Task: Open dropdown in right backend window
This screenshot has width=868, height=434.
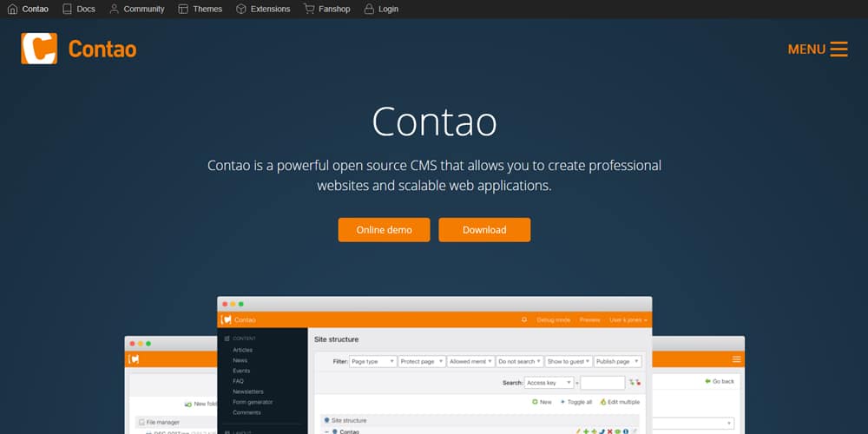Action: tap(694, 424)
